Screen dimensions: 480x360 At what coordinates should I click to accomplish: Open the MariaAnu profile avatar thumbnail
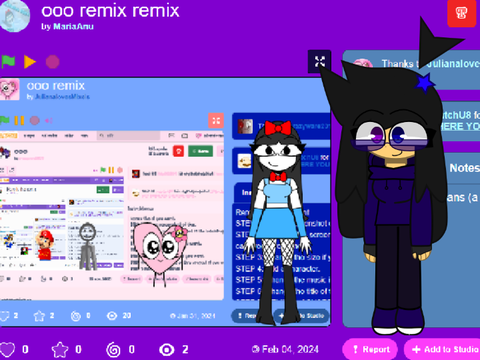coord(15,16)
